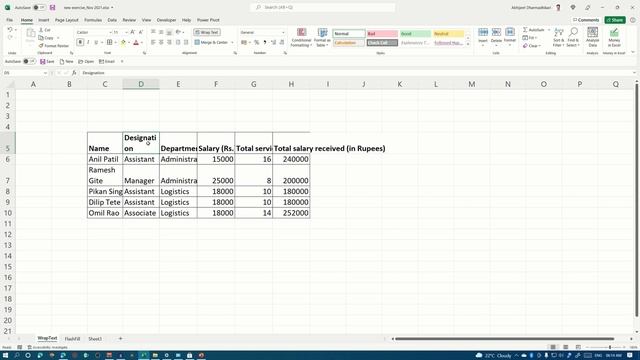Click the Search box in title bar
The width and height of the screenshot is (640, 360).
(x=322, y=7)
